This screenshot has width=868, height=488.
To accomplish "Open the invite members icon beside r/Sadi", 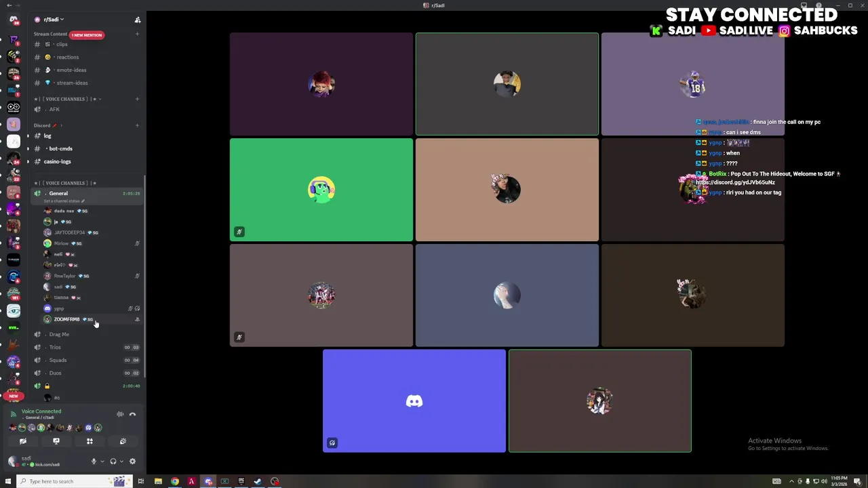I will pos(138,20).
